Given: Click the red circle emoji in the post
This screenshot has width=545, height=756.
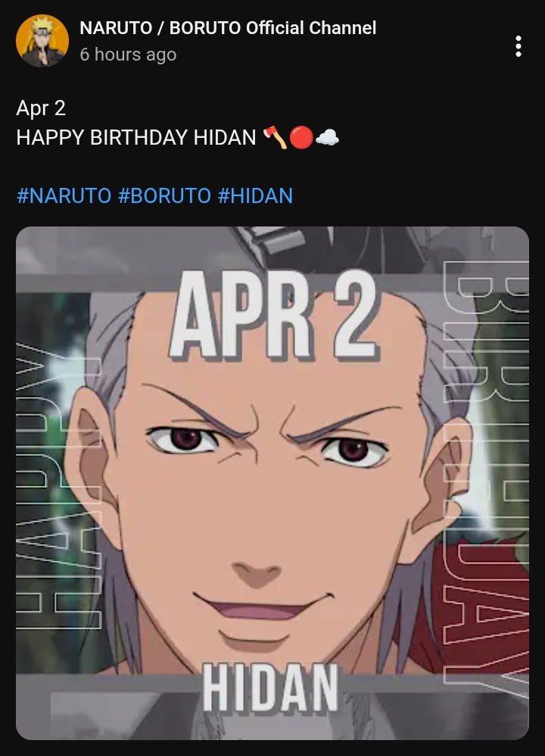Looking at the screenshot, I should (301, 137).
